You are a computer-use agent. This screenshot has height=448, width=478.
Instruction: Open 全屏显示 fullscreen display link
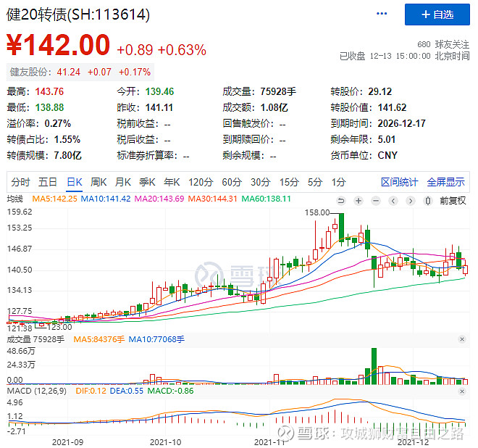(x=445, y=182)
